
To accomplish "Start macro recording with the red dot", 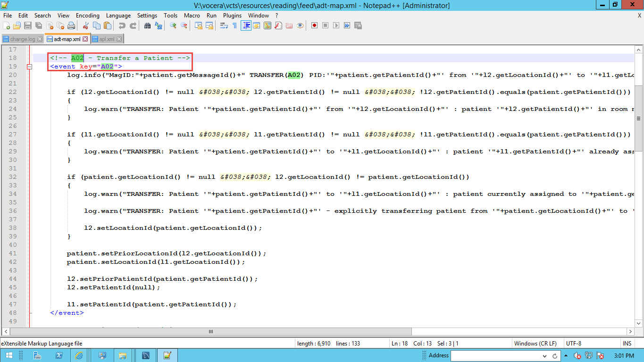I will coord(314,25).
